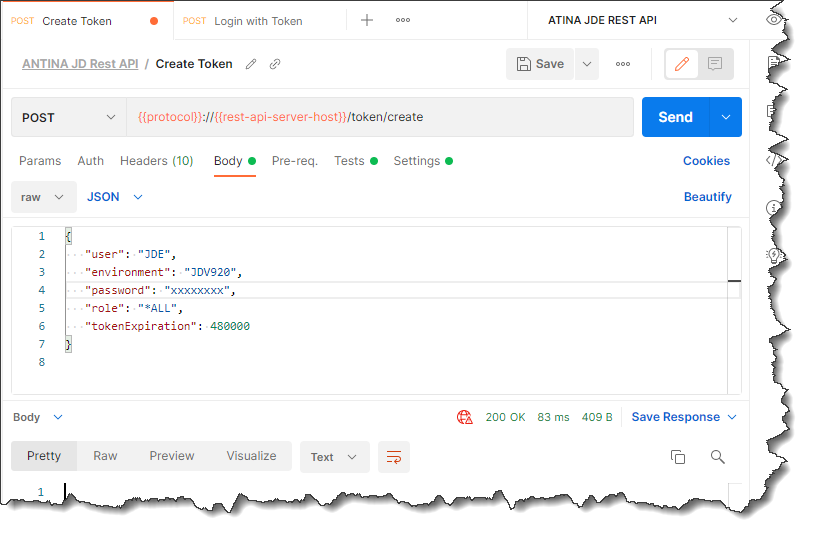Expand Send button dropdown arrow
Viewport: 813px width, 535px height.
[x=726, y=117]
